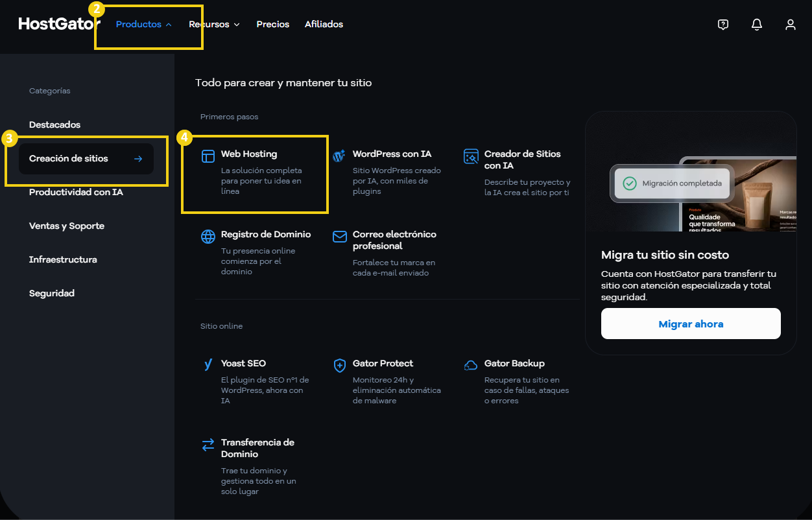Screen dimensions: 812x520
Task: Open the Correo electrónico profesional link
Action: tap(394, 240)
